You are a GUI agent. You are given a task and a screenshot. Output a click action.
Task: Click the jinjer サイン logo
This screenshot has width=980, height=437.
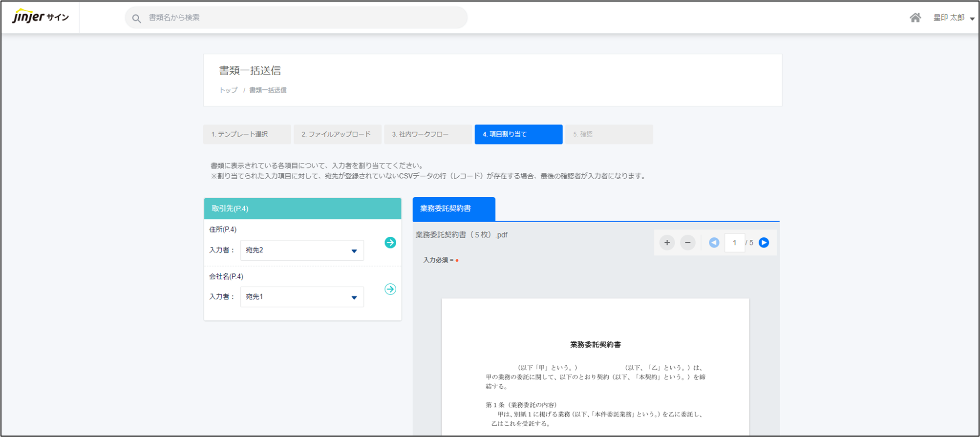[41, 17]
